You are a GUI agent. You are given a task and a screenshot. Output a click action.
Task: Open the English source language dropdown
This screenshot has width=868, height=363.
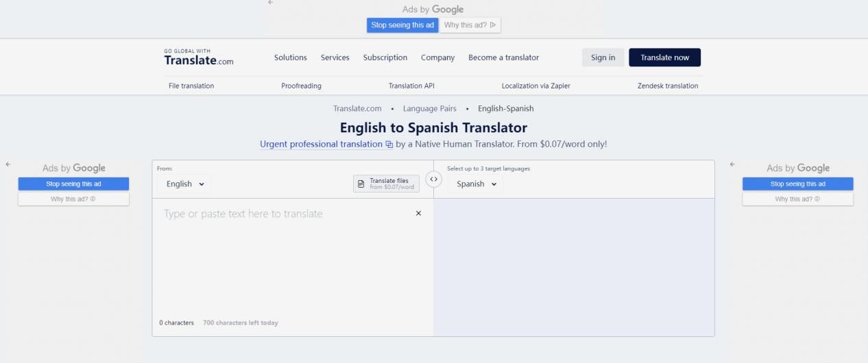(x=184, y=184)
